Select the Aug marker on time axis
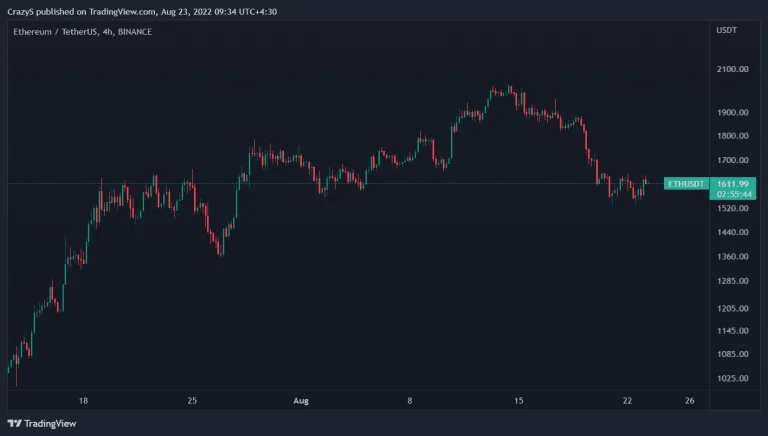This screenshot has height=436, width=768. 301,400
